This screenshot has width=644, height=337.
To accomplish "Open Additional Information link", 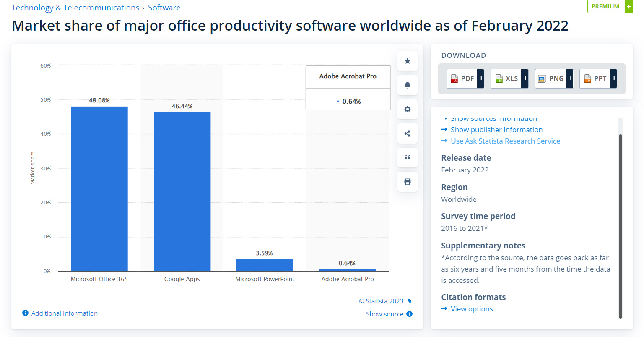I will click(65, 313).
